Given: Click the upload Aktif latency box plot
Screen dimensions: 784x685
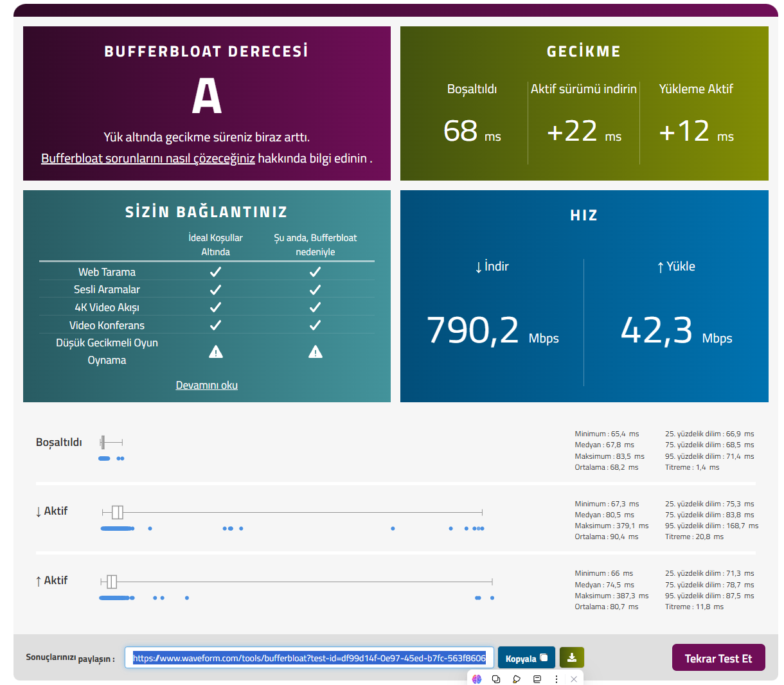Looking at the screenshot, I should click(x=296, y=582).
